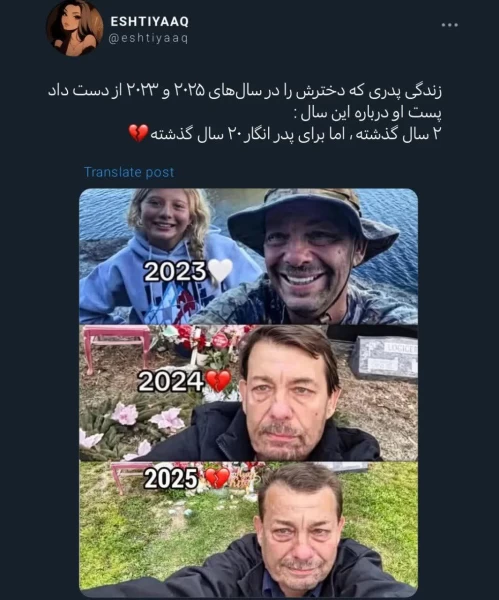Tap the 2023 year label overlay
Screen dimensions: 499x600
point(175,272)
